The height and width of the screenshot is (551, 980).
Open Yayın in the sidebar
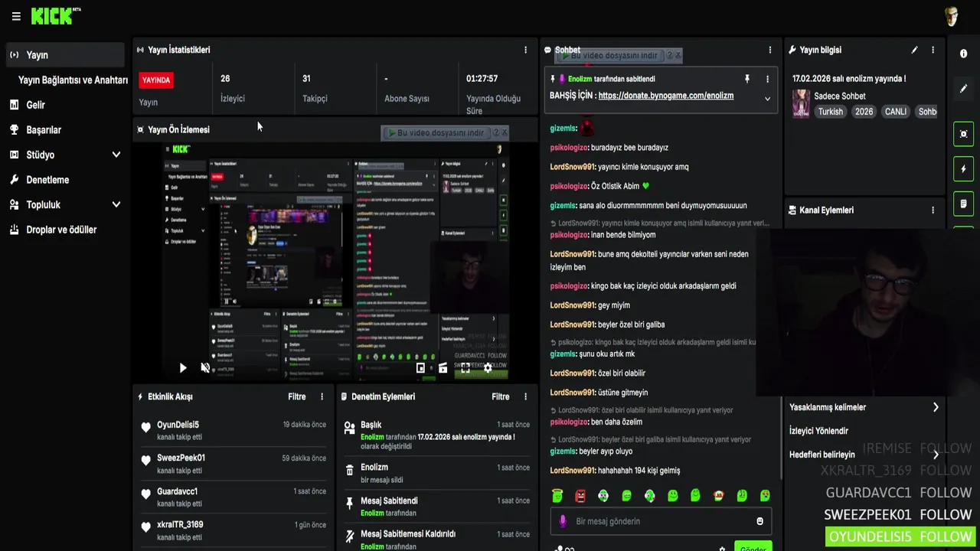click(x=65, y=55)
